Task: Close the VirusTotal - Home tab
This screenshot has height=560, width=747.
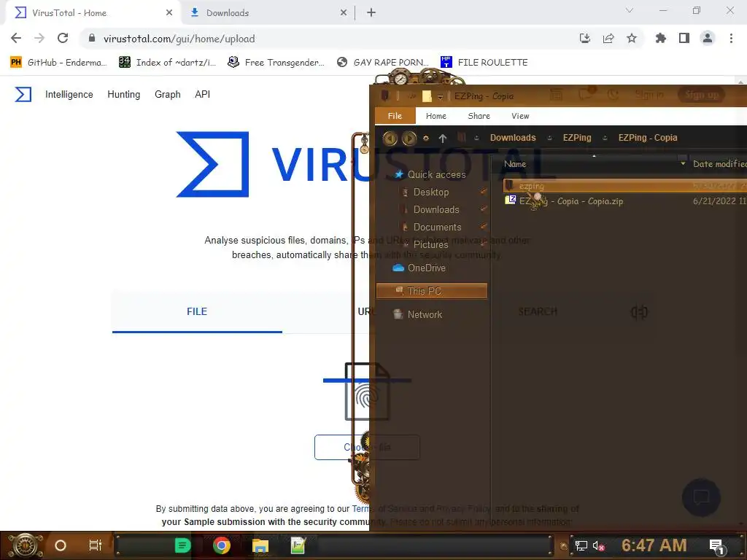Action: pyautogui.click(x=169, y=13)
